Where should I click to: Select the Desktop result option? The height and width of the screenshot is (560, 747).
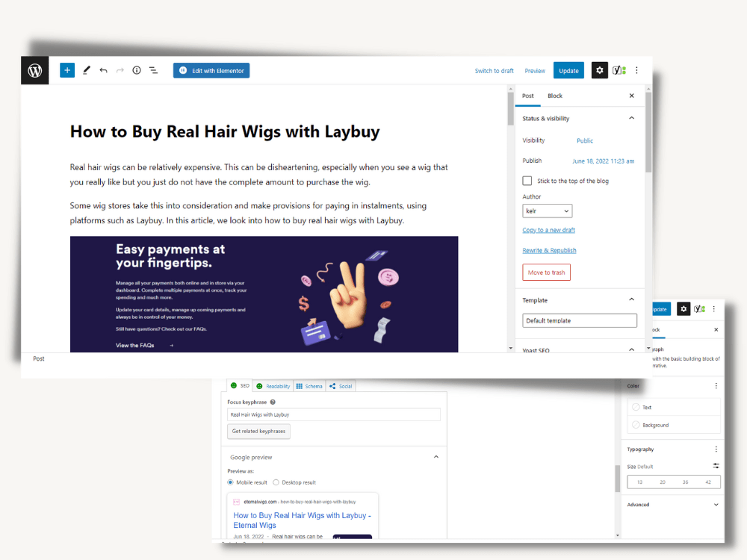tap(276, 482)
